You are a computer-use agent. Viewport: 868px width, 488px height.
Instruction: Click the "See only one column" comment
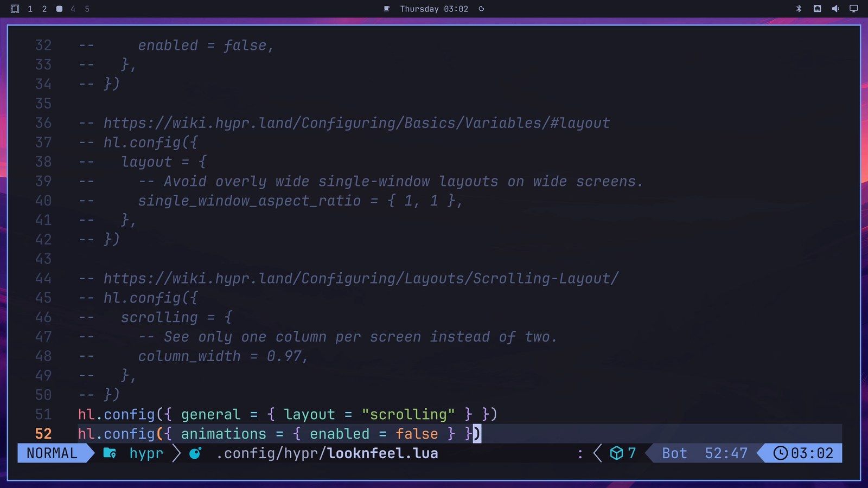348,337
